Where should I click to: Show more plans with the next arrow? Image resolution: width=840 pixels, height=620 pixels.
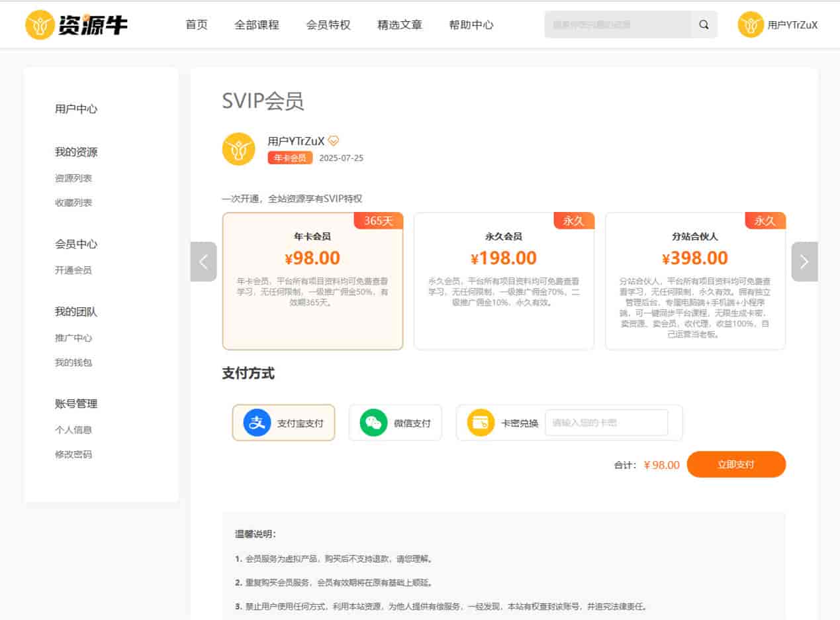coord(804,262)
